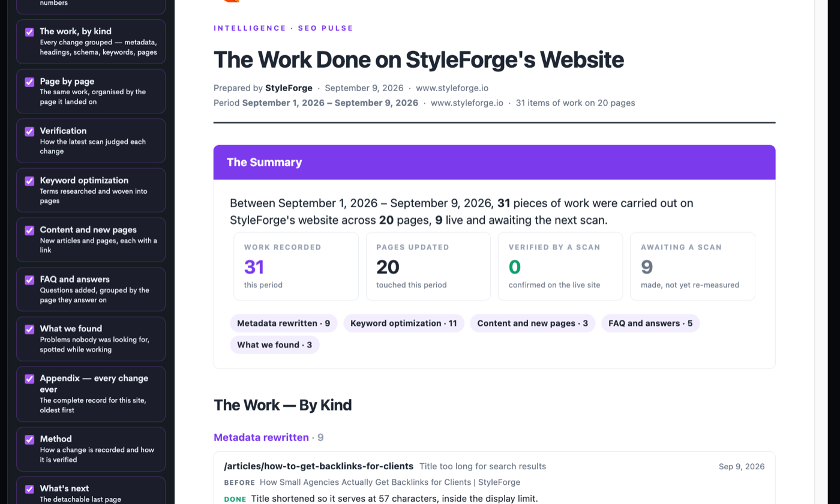Disable "Content and new pages" checkbox
Viewport: 840px width, 504px height.
click(x=29, y=230)
